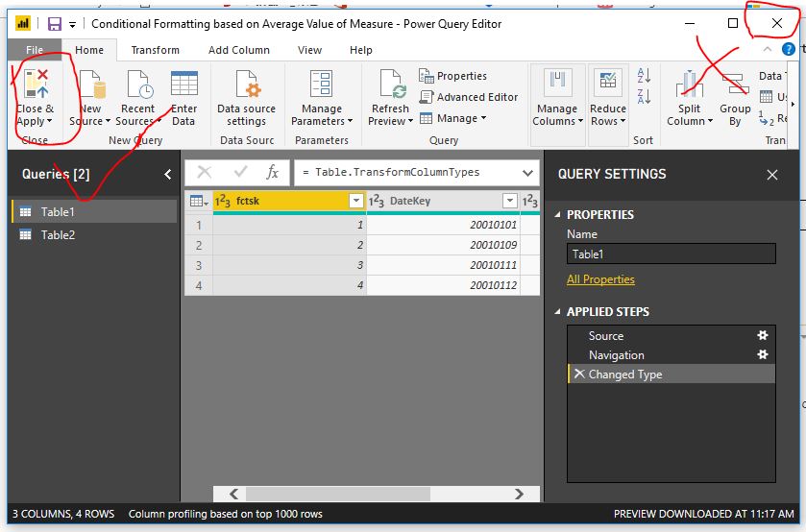Click the Group By icon

click(x=735, y=84)
